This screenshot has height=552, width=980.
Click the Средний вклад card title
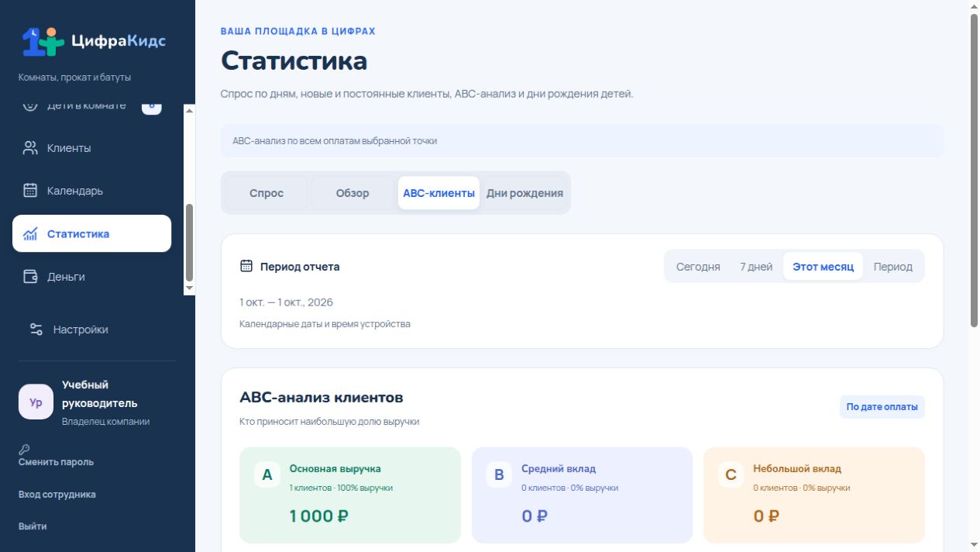tap(559, 468)
